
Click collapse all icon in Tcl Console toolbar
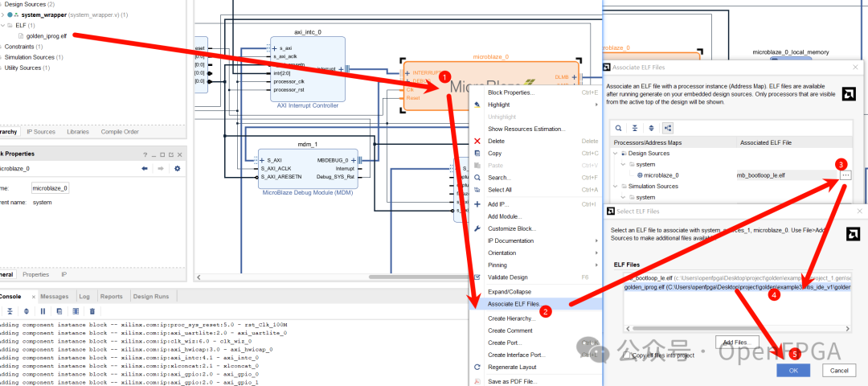[x=10, y=311]
